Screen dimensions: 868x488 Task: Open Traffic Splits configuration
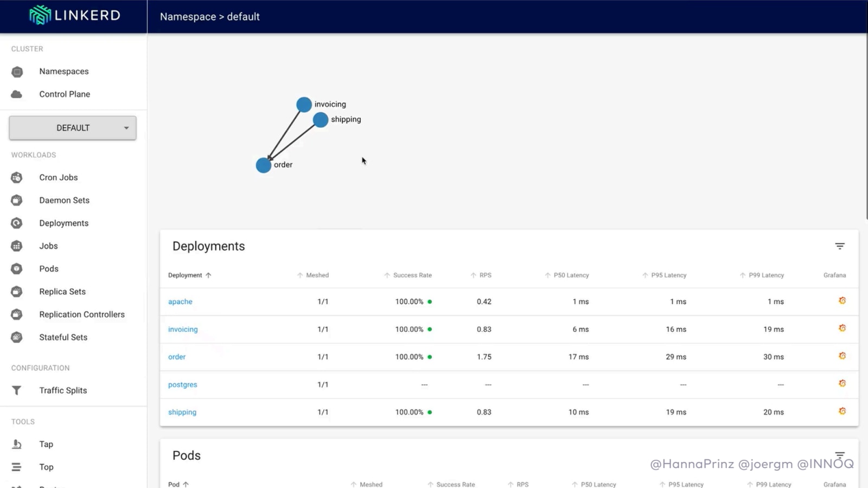(x=63, y=390)
